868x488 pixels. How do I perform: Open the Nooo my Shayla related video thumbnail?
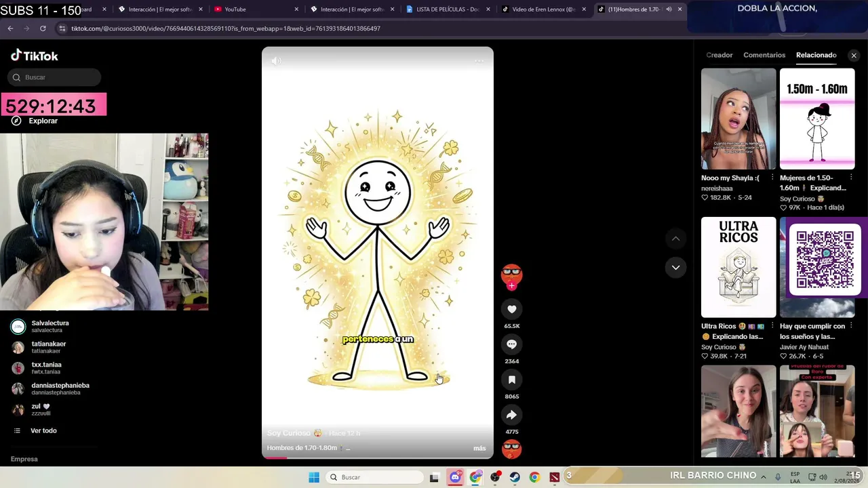click(x=738, y=119)
